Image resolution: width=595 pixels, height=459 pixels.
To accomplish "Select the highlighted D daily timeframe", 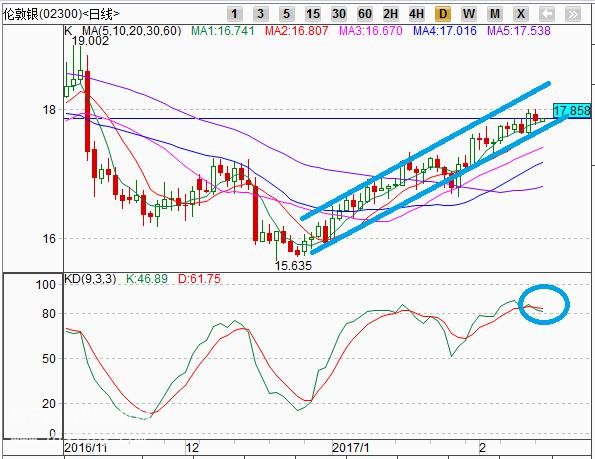I will click(443, 14).
